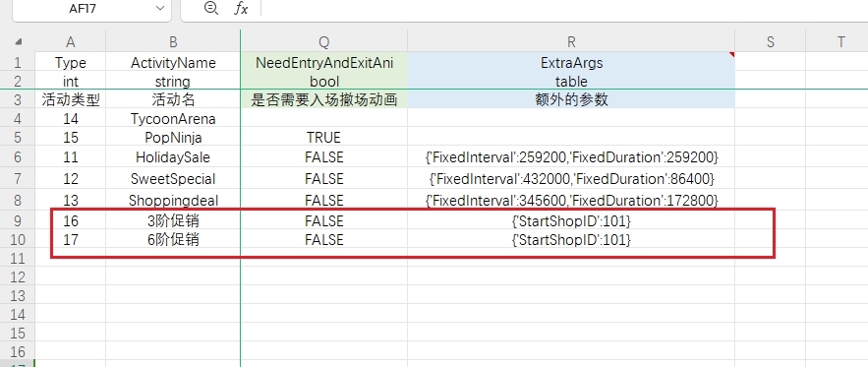The width and height of the screenshot is (868, 367).
Task: Select column T header
Action: [840, 41]
